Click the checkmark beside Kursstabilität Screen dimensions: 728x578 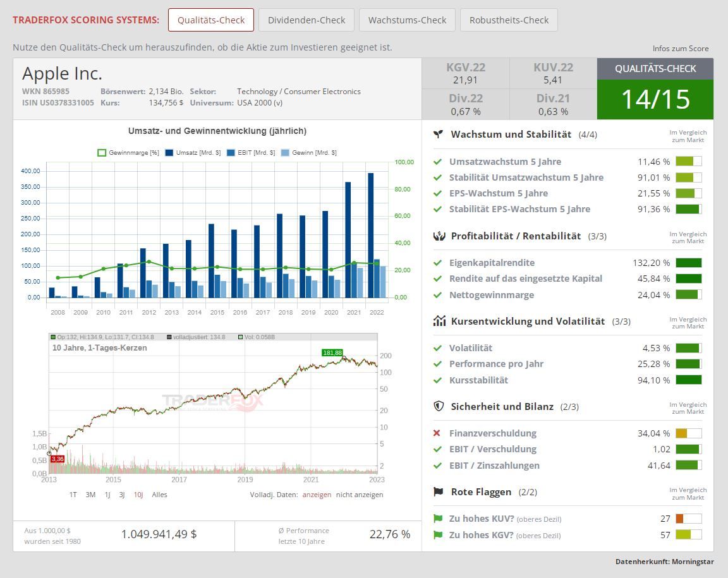tap(437, 380)
